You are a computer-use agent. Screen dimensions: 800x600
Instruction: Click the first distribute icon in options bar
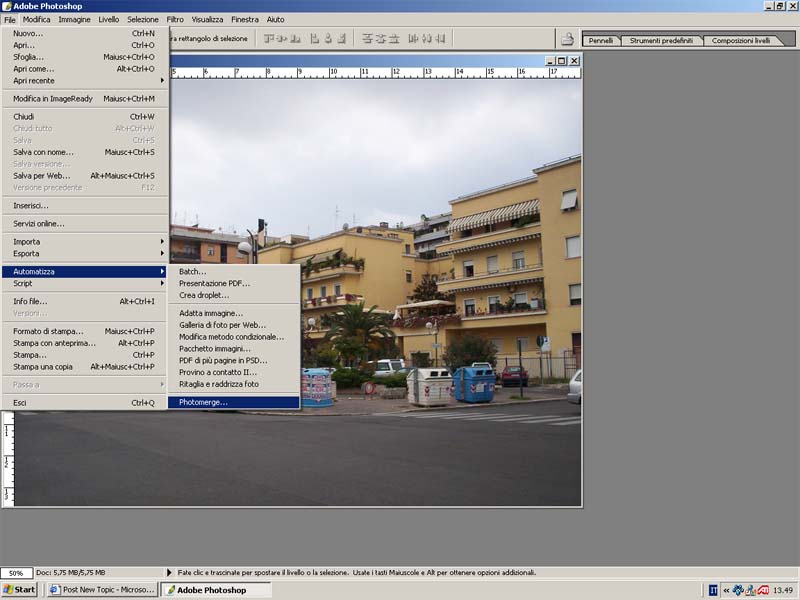click(x=368, y=39)
